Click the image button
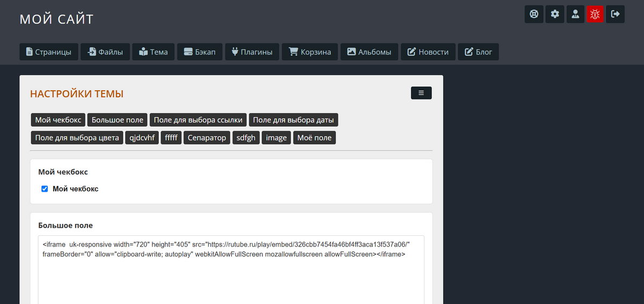This screenshot has height=304, width=644. pyautogui.click(x=276, y=137)
